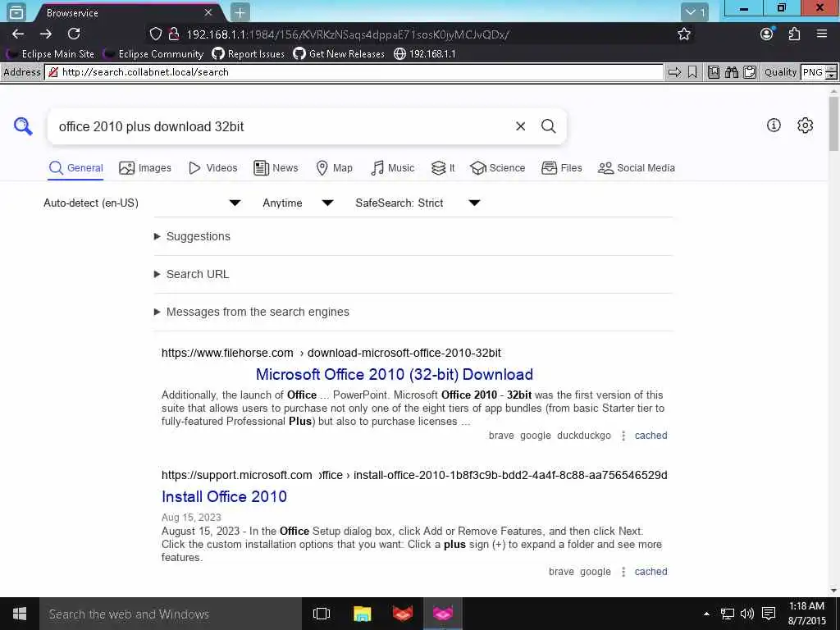
Task: Select the General search tab
Action: coord(76,168)
